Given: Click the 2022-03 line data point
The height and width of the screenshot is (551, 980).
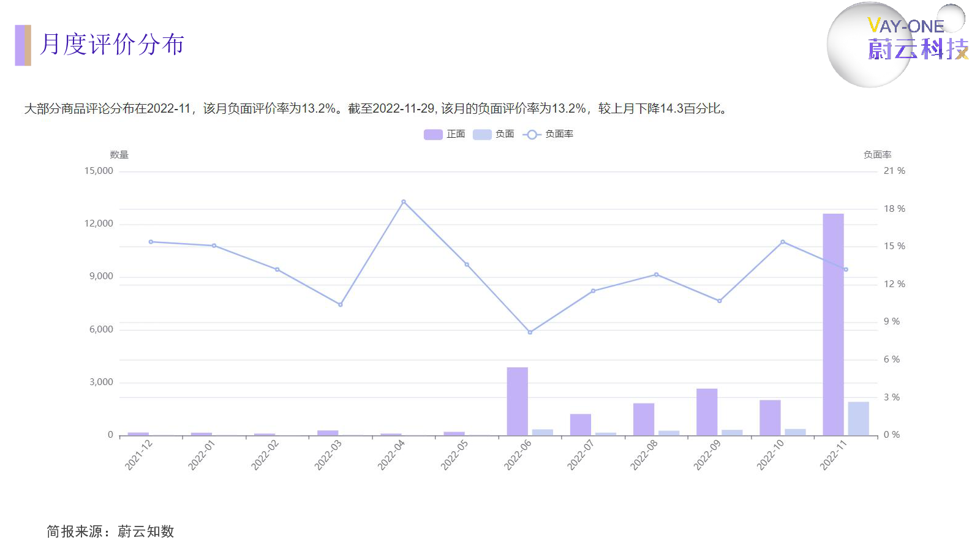Looking at the screenshot, I should [x=341, y=305].
